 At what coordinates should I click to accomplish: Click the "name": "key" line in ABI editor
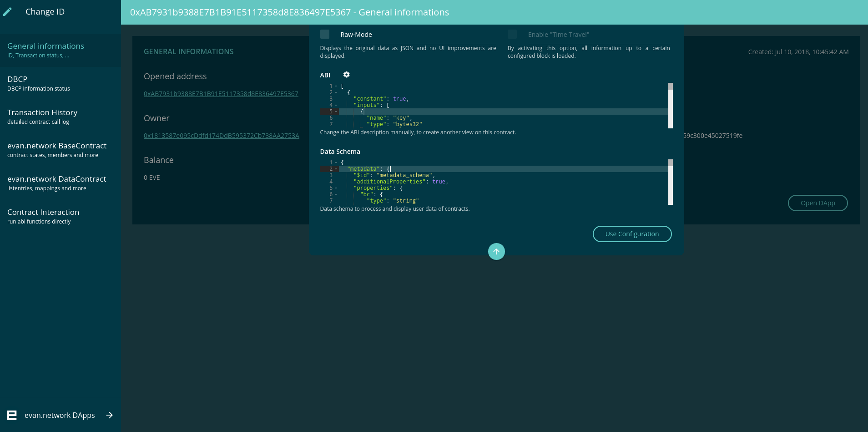coord(389,118)
